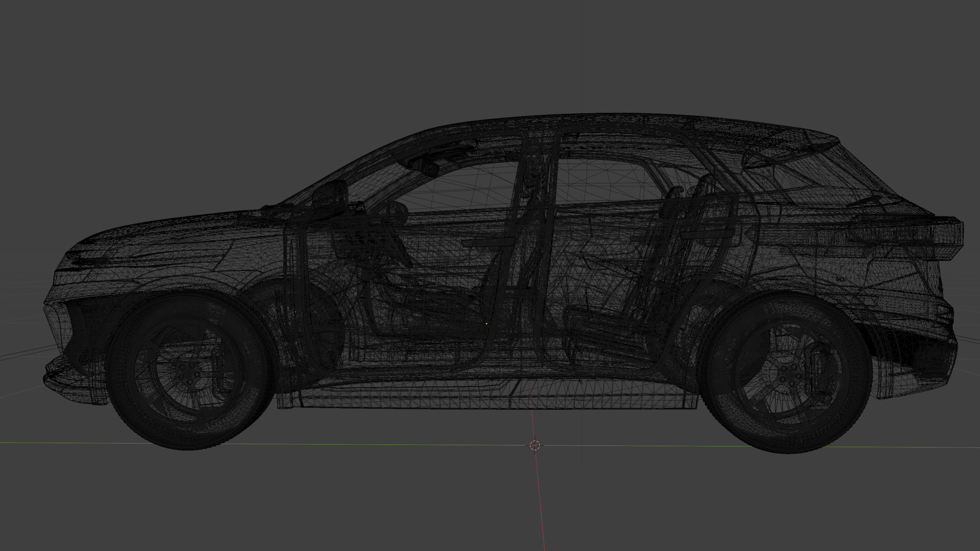Screen dimensions: 980x551
Task: Click the red-white 3D cursor crosshair
Action: click(x=535, y=445)
